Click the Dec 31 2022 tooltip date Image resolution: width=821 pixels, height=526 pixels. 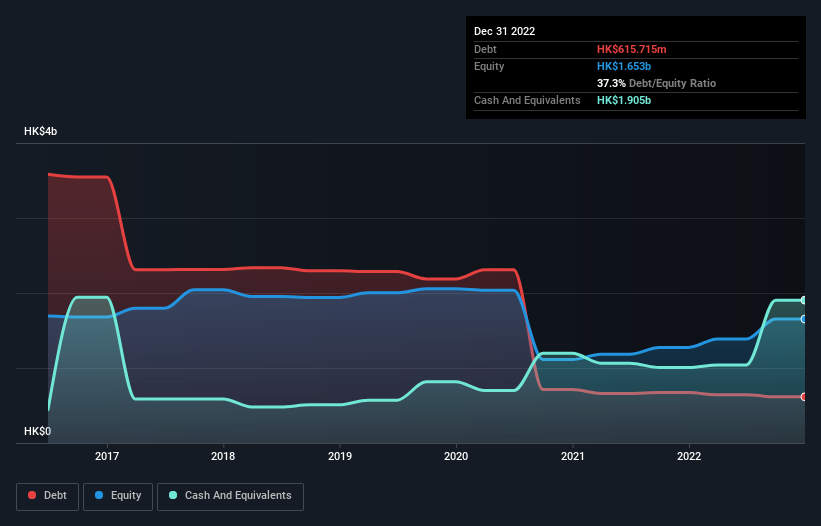coord(505,31)
